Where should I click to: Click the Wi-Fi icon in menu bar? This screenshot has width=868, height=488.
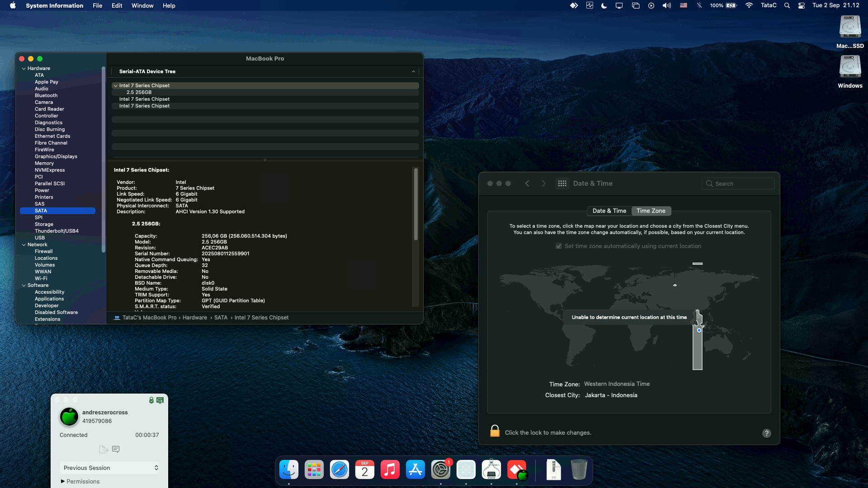[x=749, y=5]
